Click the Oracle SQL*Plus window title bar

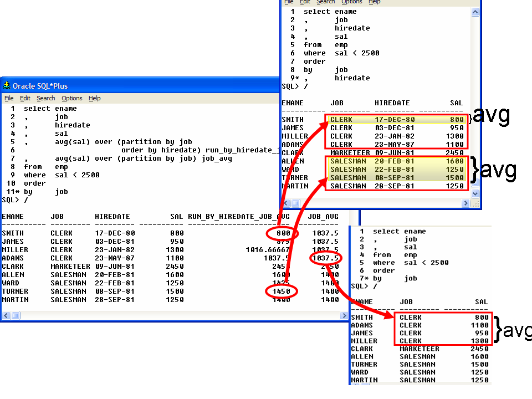pyautogui.click(x=139, y=86)
